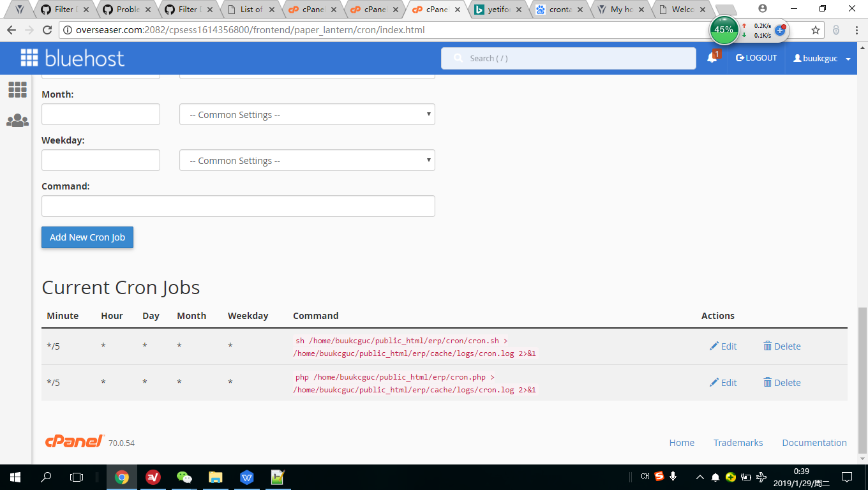Close the active cPanel browser tab
This screenshot has width=868, height=490.
457,10
